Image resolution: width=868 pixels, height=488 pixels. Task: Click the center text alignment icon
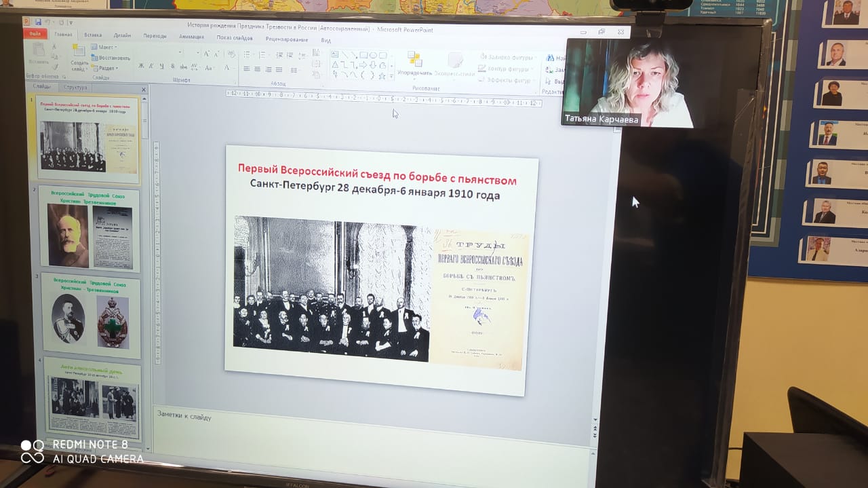coord(258,69)
